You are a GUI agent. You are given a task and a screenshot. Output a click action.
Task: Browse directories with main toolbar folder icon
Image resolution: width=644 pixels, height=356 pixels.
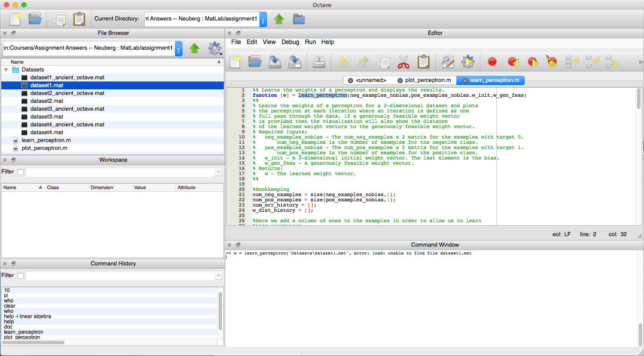[299, 19]
